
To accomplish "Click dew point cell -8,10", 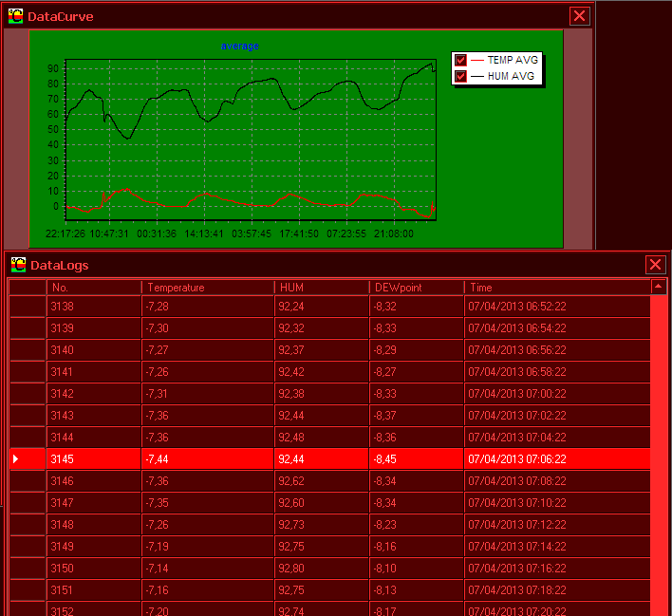I will pos(417,569).
